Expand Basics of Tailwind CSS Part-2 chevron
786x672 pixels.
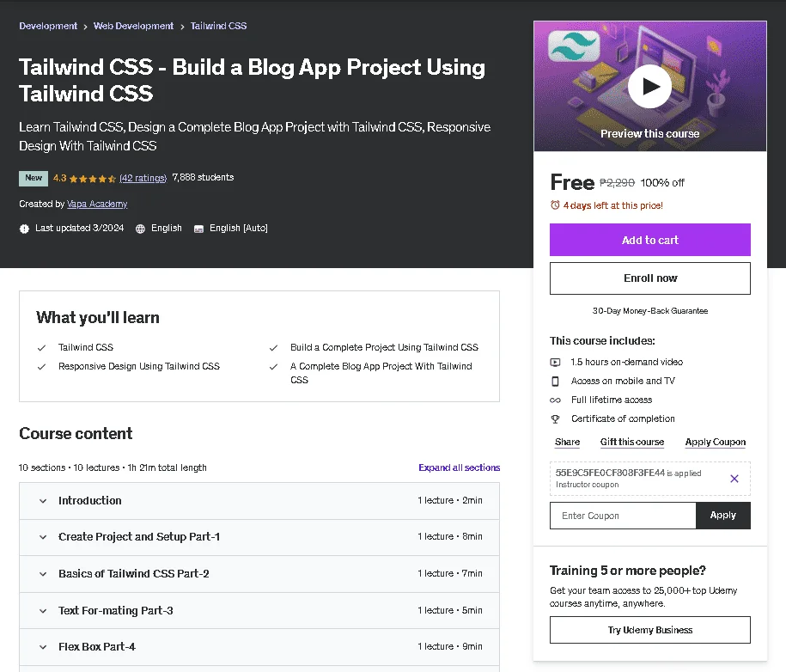point(43,574)
